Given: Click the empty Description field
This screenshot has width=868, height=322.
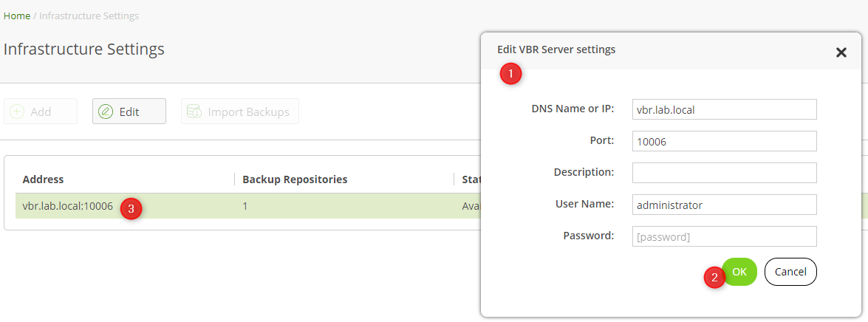Looking at the screenshot, I should point(724,173).
